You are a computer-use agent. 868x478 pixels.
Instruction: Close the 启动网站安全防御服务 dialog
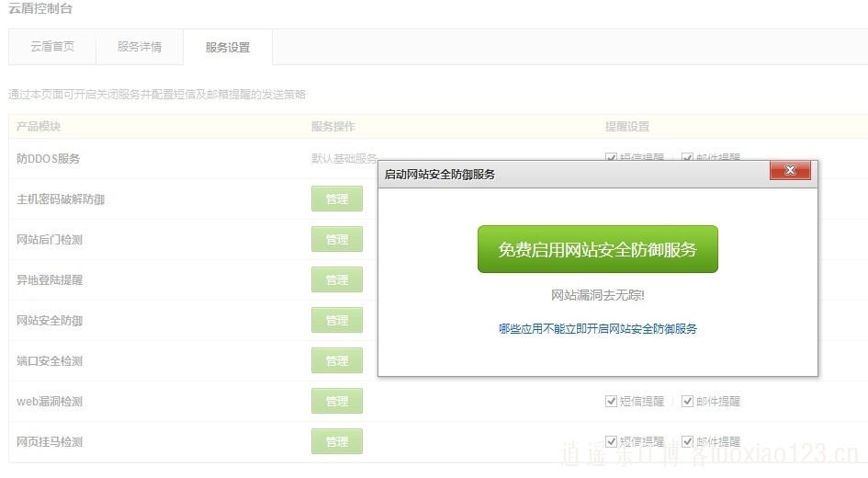point(790,171)
